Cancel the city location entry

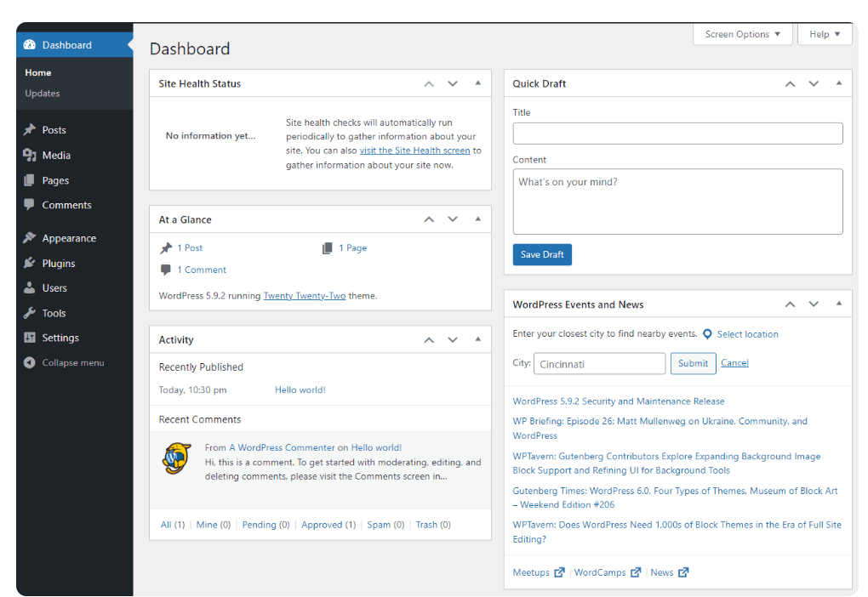coord(734,363)
